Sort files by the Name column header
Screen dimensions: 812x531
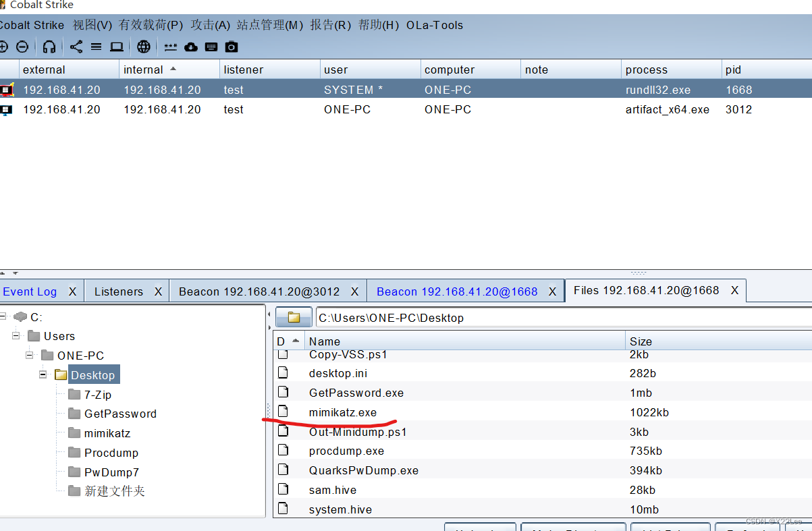465,341
